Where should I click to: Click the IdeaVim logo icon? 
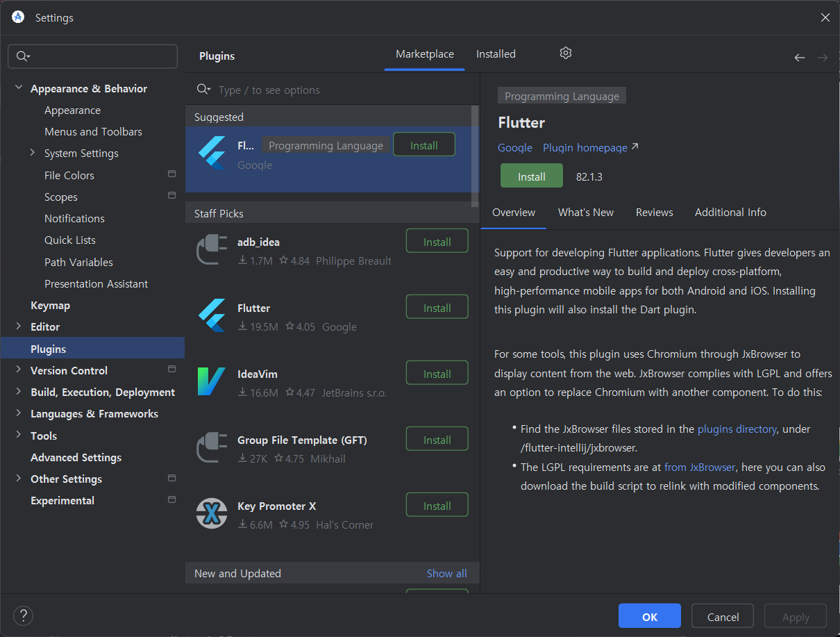(211, 381)
